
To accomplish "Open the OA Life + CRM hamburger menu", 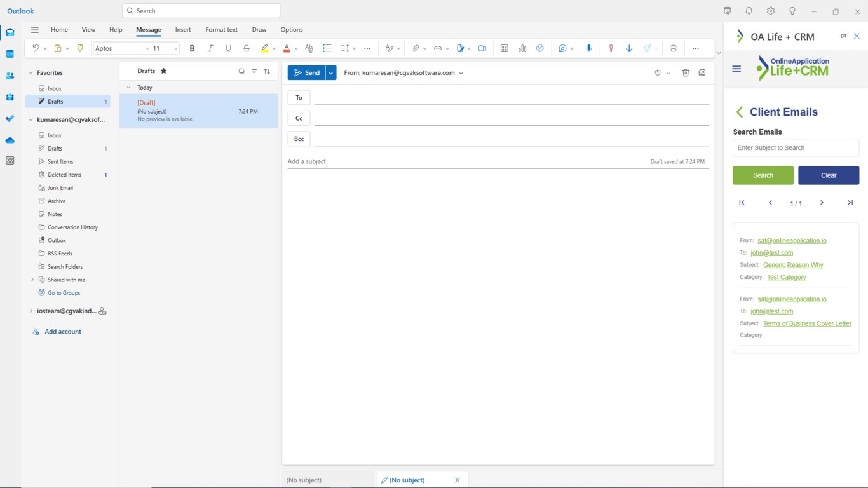I will [736, 69].
